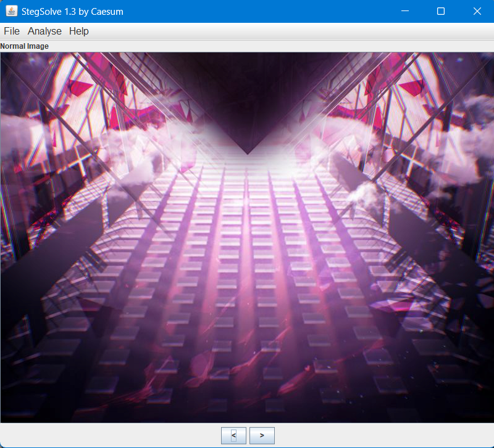Screen dimensions: 494x448
Task: Click the "Normal Image" mode label
Action: (x=25, y=46)
